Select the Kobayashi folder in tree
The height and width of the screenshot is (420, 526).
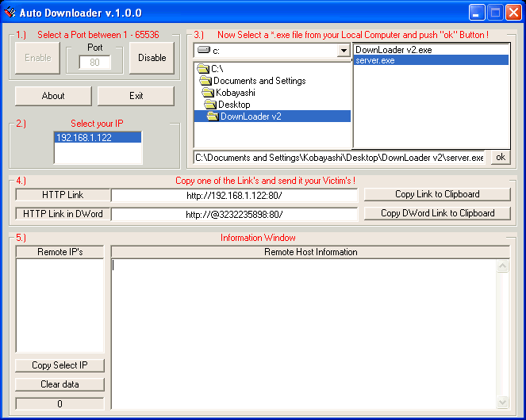pyautogui.click(x=233, y=93)
